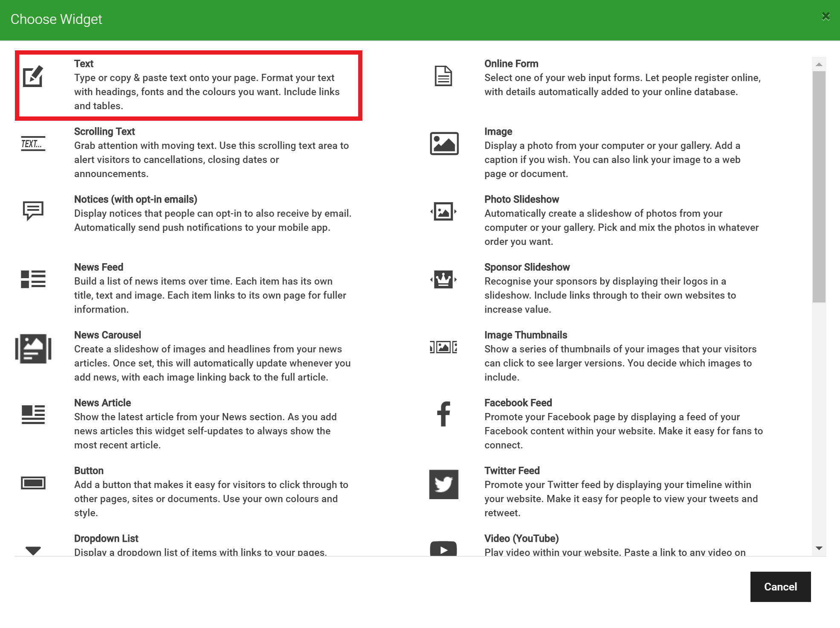Select the Image Thumbnails title
Image resolution: width=840 pixels, height=628 pixels.
coord(526,335)
